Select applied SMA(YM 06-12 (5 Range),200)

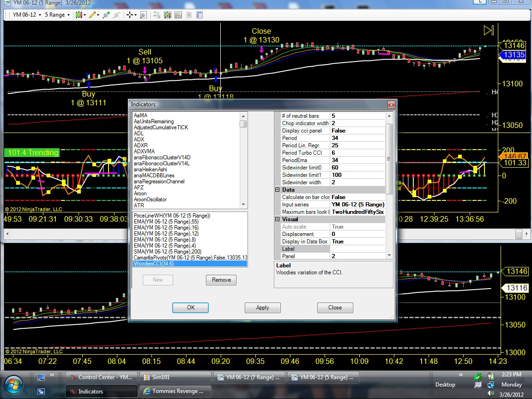pyautogui.click(x=168, y=252)
